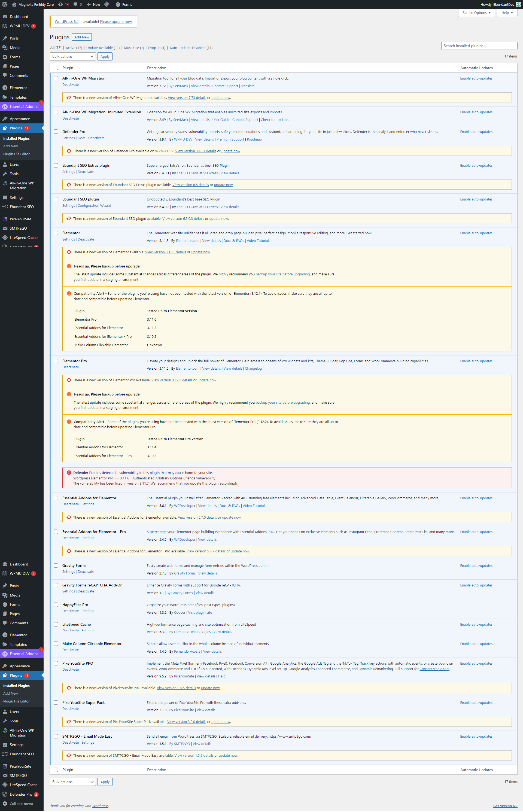Toggle select-all checkbox in table header
Screen dimensions: 523x812
(56, 68)
